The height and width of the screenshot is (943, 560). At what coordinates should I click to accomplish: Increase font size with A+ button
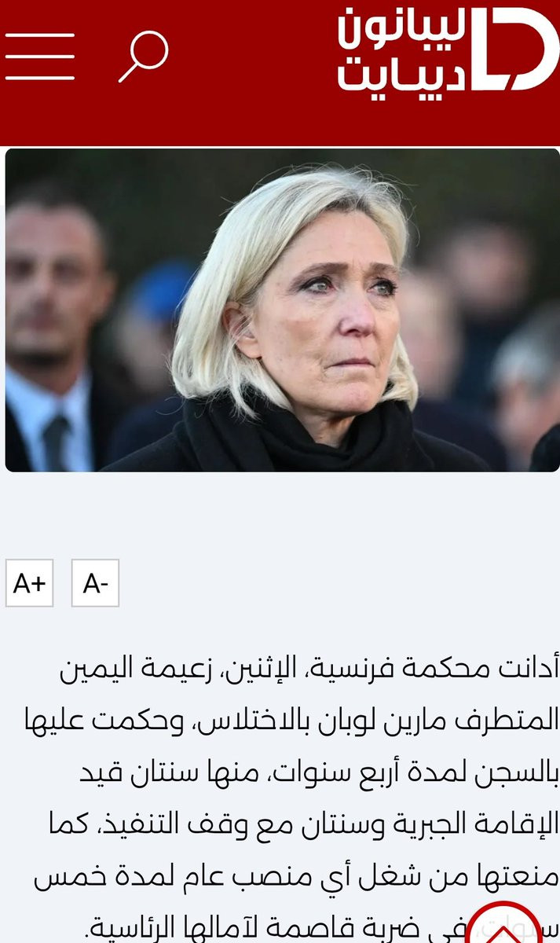(x=29, y=583)
